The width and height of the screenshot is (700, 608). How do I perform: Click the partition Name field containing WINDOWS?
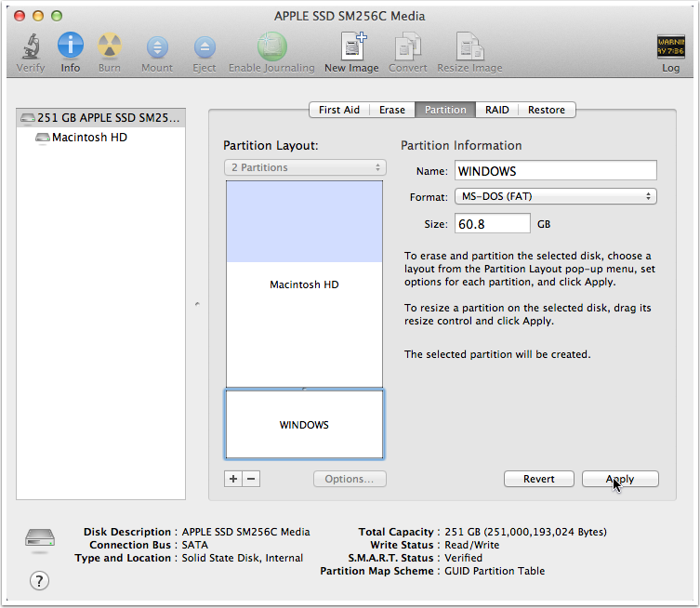click(x=555, y=170)
